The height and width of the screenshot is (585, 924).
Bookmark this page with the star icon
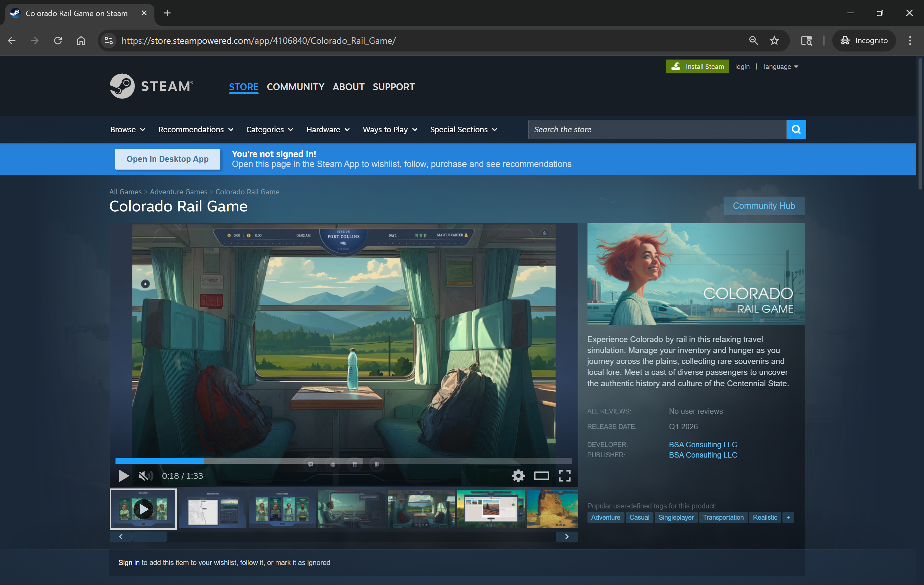774,40
